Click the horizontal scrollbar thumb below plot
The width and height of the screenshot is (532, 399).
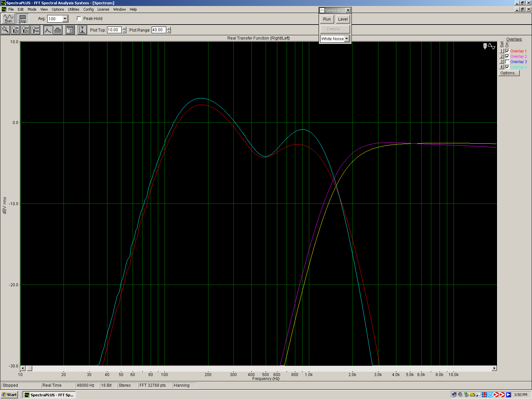(x=30, y=368)
